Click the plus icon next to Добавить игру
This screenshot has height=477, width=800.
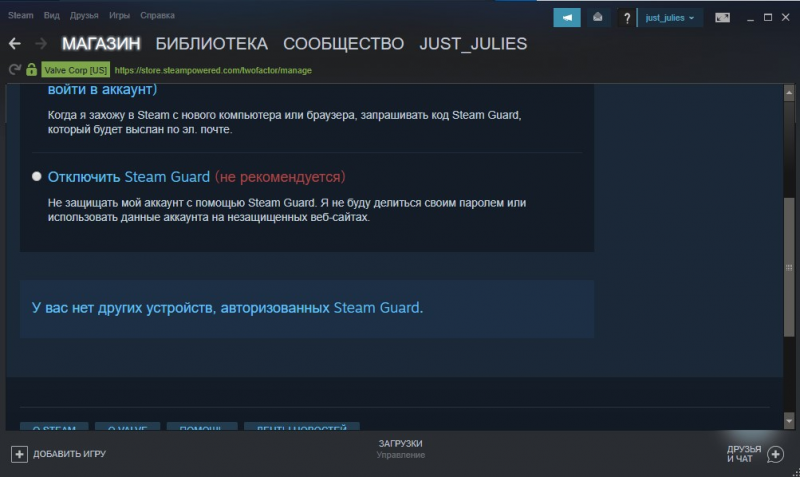[x=19, y=454]
